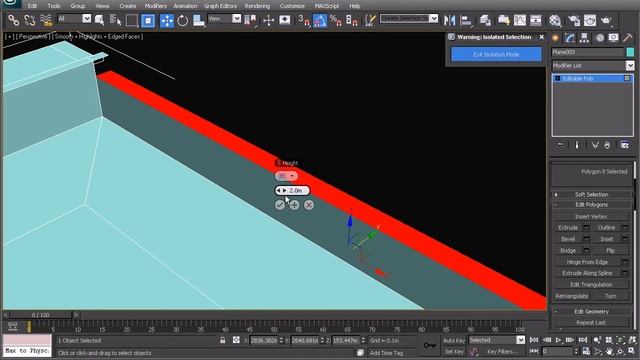Toggle the Auto Key button
Image resolution: width=640 pixels, height=360 pixels.
[x=454, y=340]
